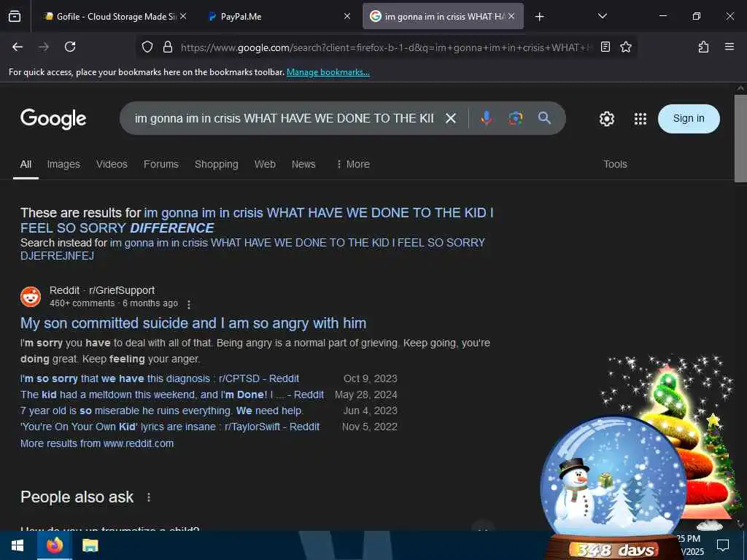Open '7 year old is so miserable' link

tap(162, 411)
